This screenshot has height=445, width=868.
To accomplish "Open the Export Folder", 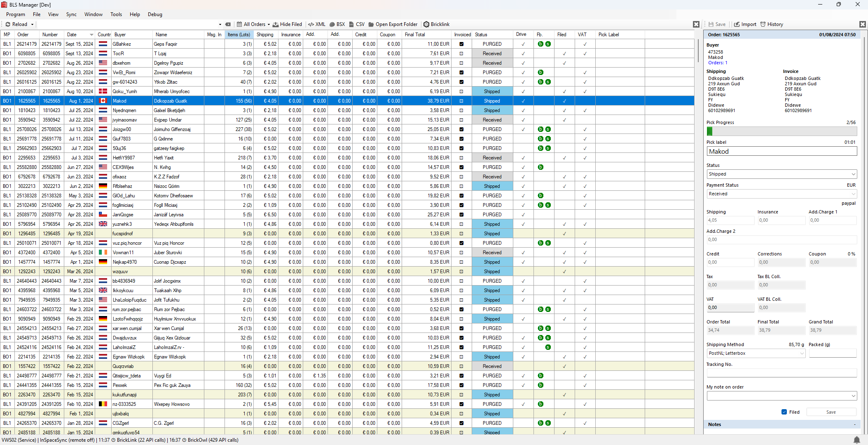I will coord(393,24).
